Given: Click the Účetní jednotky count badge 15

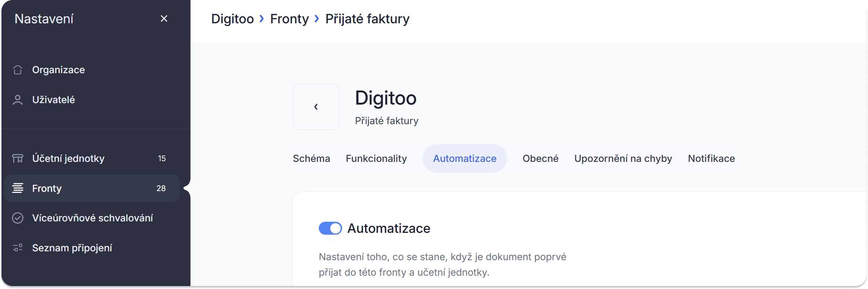Looking at the screenshot, I should coord(162,159).
